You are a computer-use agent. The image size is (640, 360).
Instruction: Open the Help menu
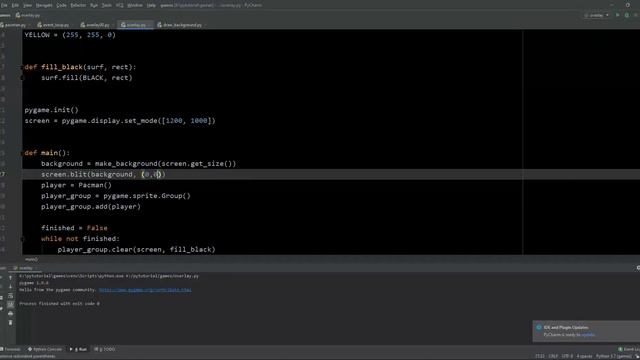[151, 5]
